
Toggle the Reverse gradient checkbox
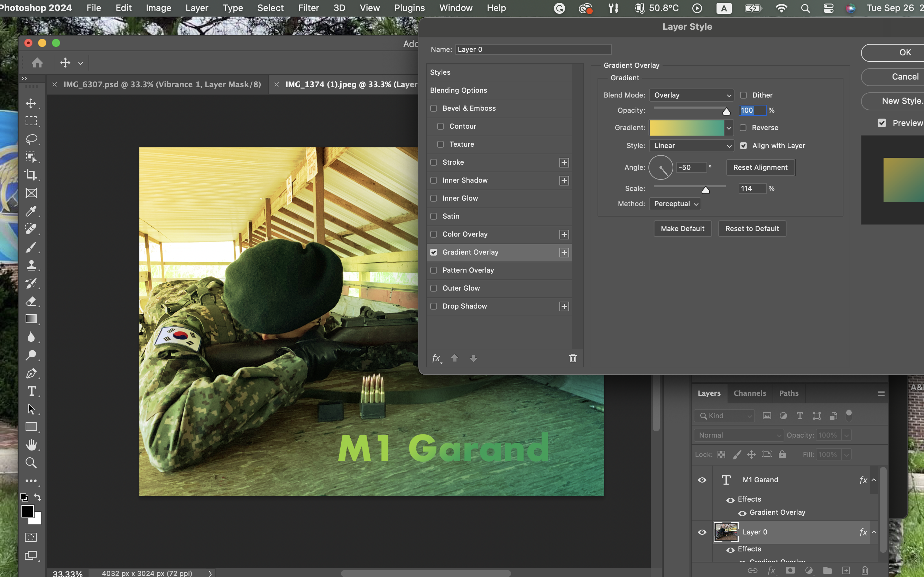pyautogui.click(x=743, y=127)
